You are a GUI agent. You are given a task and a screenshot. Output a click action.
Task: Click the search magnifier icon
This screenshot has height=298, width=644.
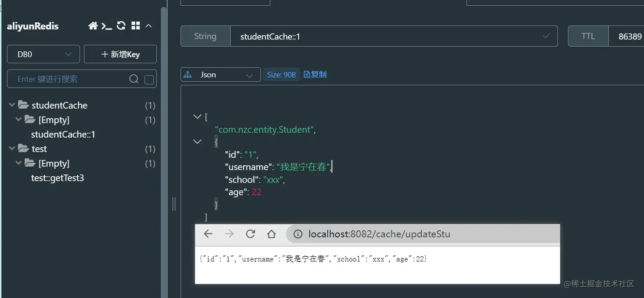(x=134, y=79)
